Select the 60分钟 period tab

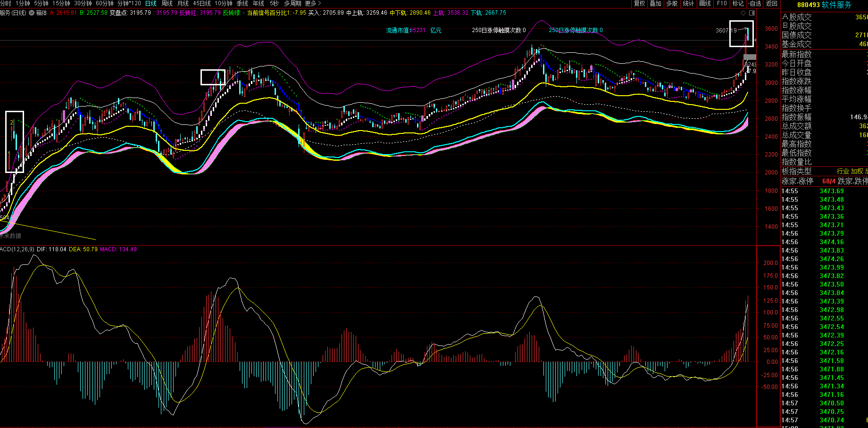tap(105, 4)
